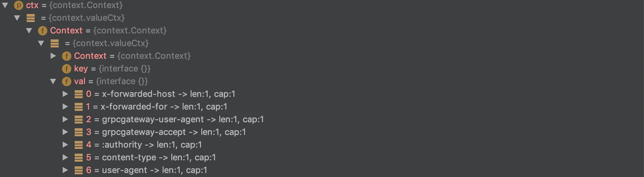
Task: Click the struct icon of nested context.valueCtx
Action: (x=55, y=43)
